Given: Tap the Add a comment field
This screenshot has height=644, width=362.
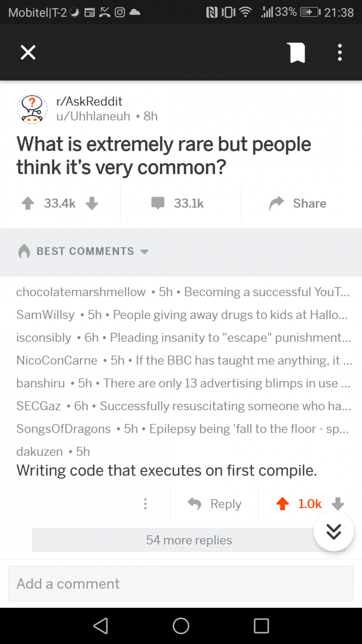Looking at the screenshot, I should tap(180, 583).
